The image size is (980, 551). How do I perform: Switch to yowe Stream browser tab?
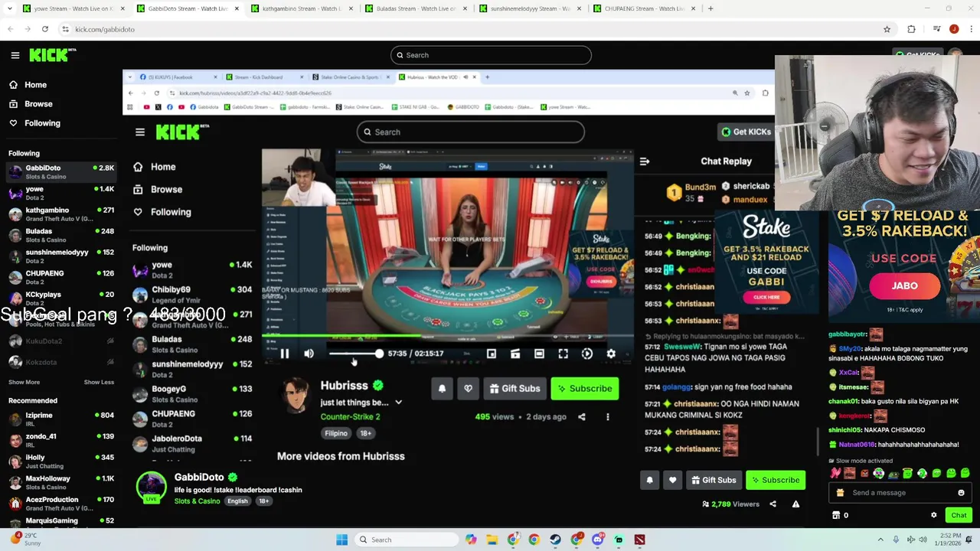coord(73,8)
